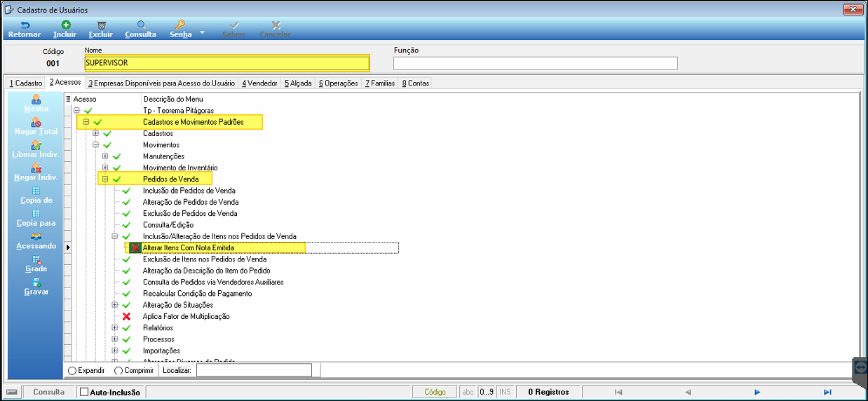Go to first record arrow
868x401 pixels.
[x=618, y=392]
